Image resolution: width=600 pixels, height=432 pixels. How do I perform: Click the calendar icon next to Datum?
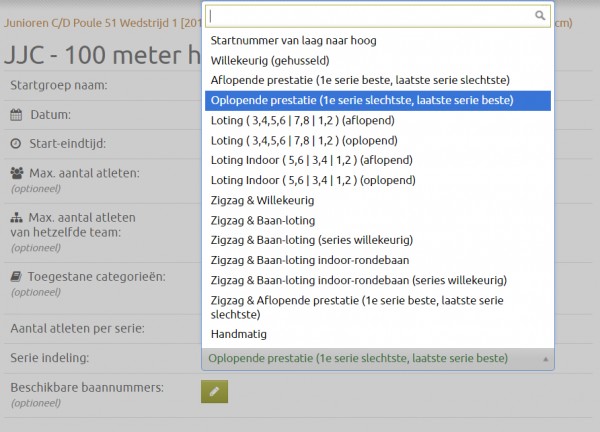click(x=16, y=115)
